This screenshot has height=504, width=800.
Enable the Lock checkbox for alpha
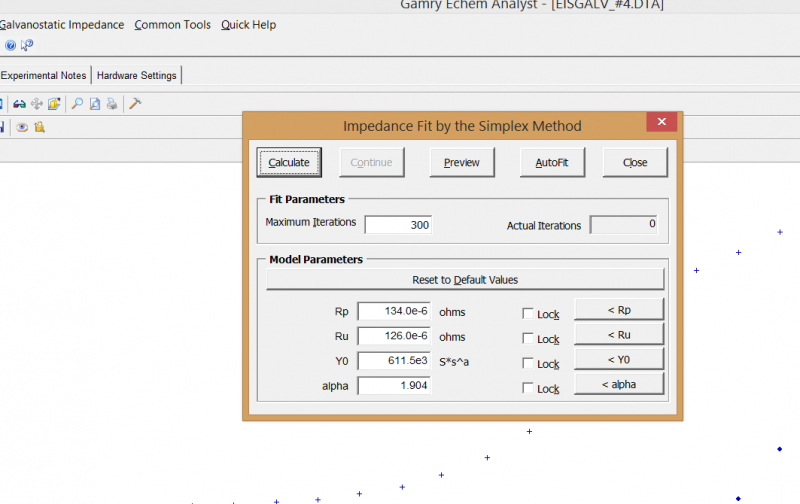click(528, 388)
